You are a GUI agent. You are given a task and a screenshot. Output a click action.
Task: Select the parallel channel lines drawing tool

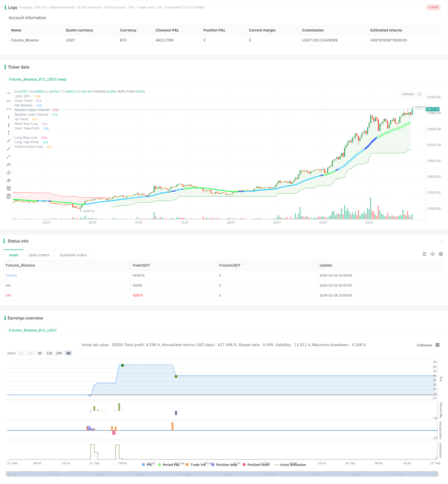9,172
